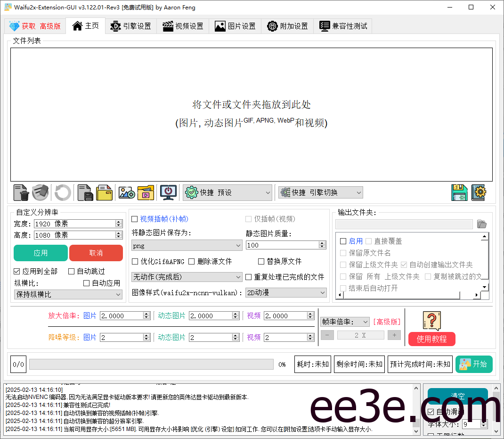
Task: Click the 使用教程 tutorial button
Action: tap(431, 339)
